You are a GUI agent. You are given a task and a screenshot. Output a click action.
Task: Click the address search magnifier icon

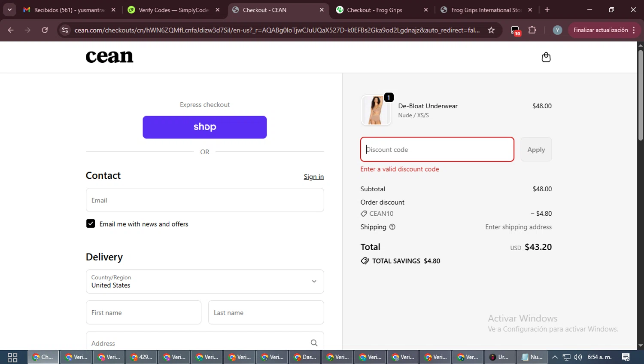coord(314,343)
